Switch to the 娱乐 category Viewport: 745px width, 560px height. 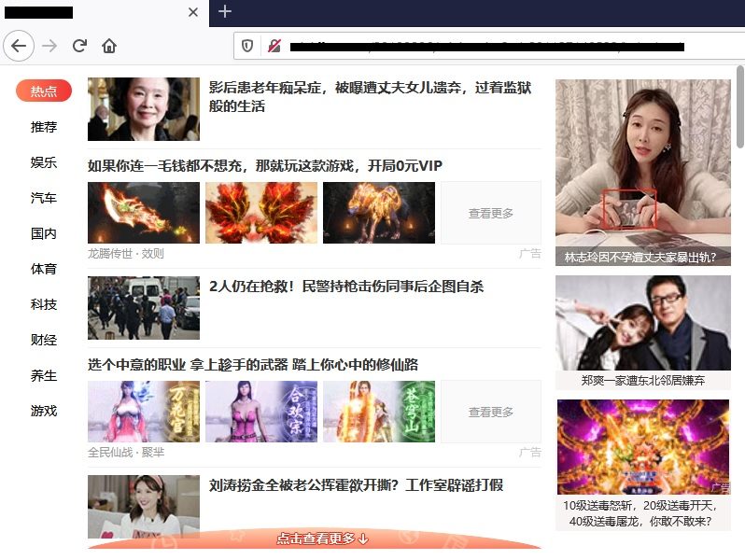coord(44,162)
